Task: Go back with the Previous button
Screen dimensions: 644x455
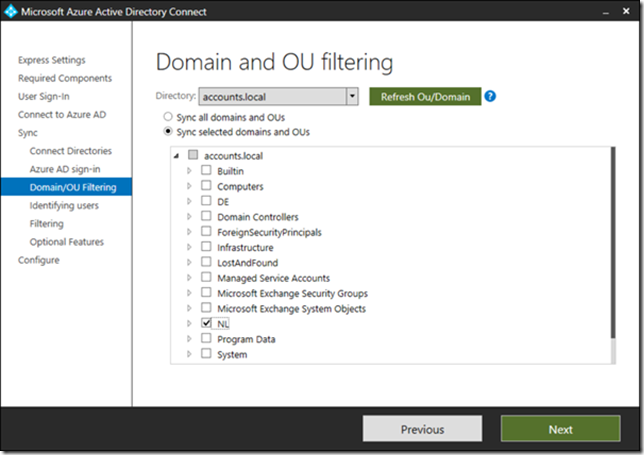Action: pyautogui.click(x=422, y=429)
